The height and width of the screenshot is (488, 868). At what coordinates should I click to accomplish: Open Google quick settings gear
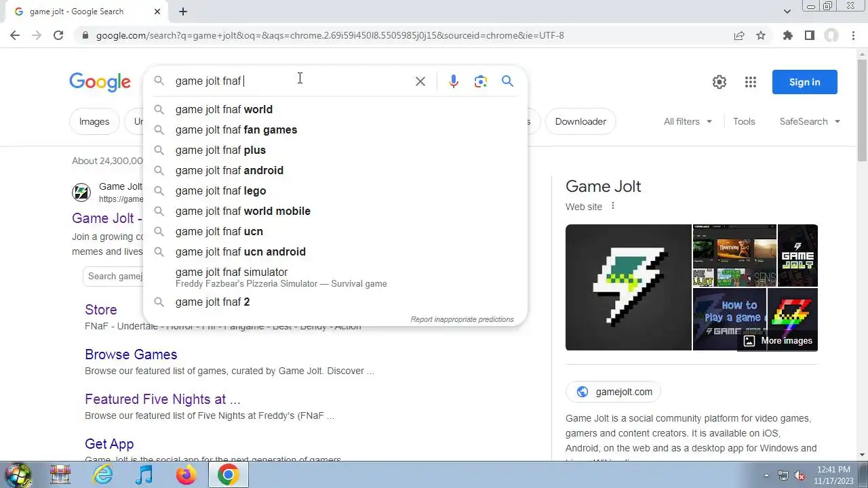719,82
